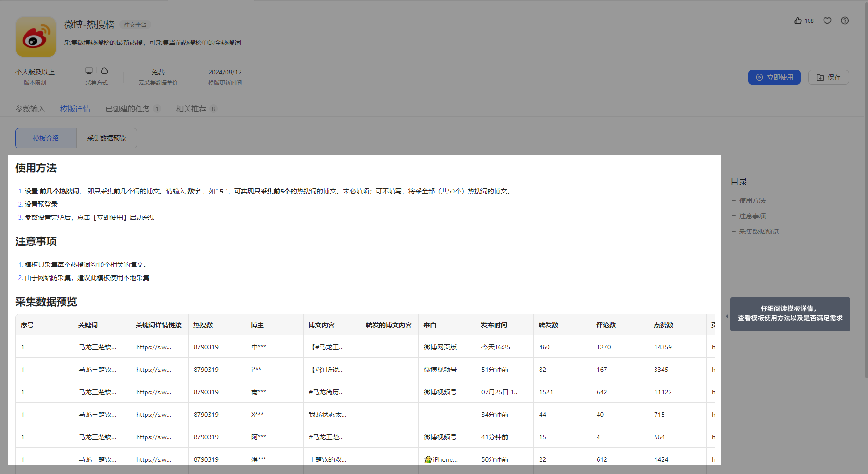Click the heart favorite icon
The image size is (868, 474).
coord(827,21)
